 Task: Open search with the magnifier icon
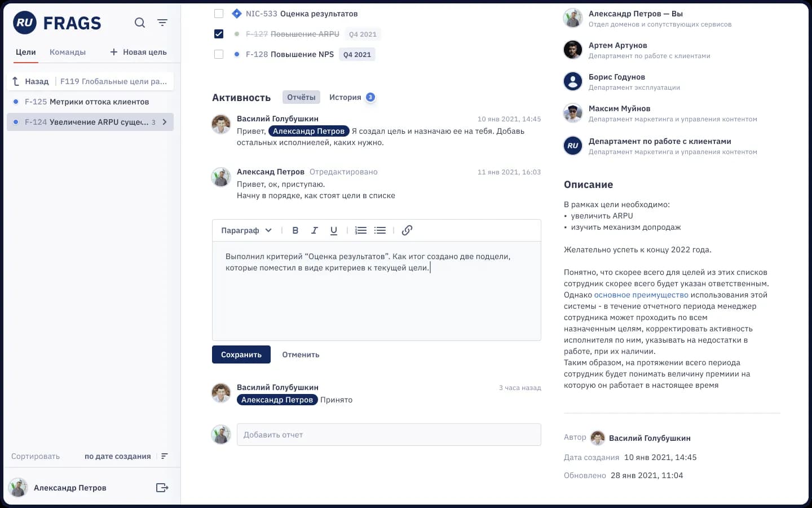[x=140, y=23]
